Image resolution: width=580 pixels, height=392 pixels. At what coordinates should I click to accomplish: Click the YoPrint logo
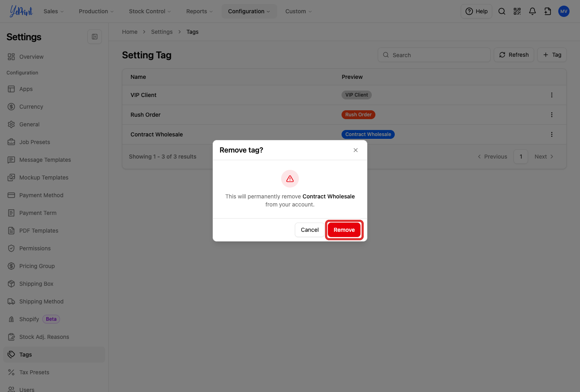(x=21, y=11)
